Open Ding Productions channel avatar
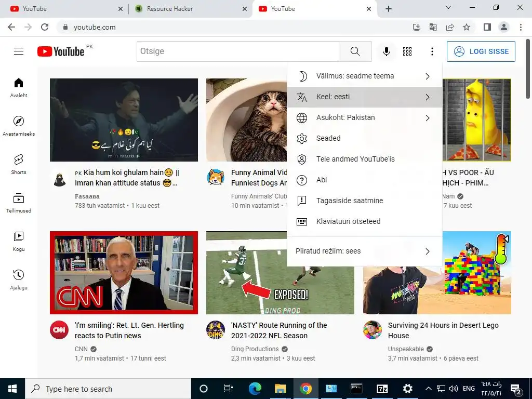This screenshot has height=399, width=532. 216,330
